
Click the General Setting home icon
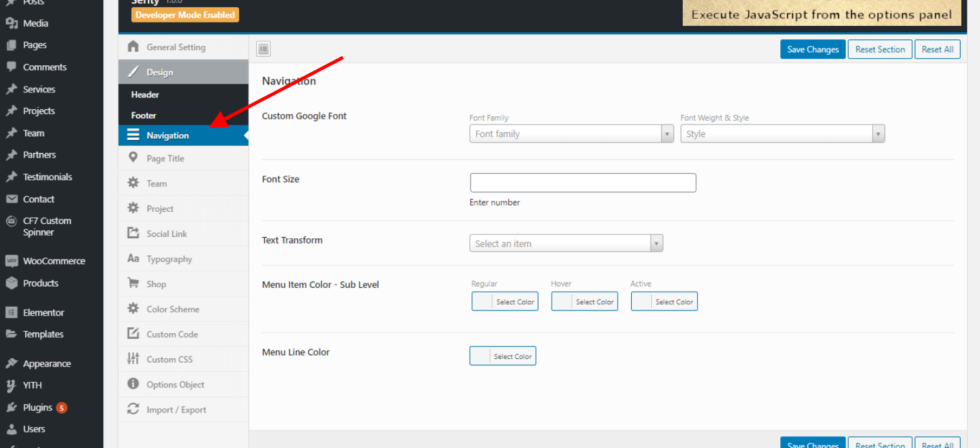[134, 46]
